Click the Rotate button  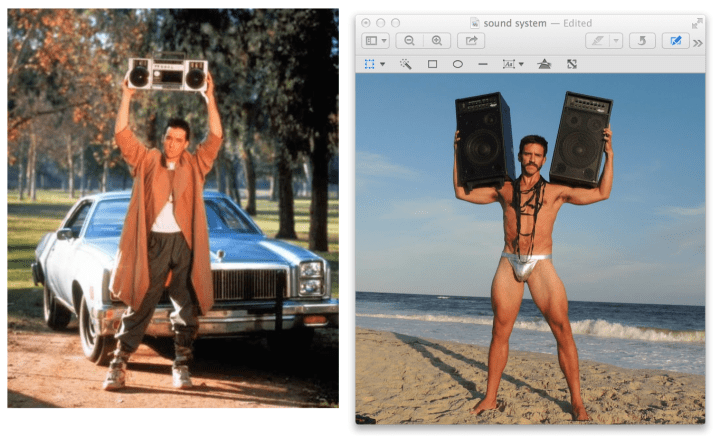tap(642, 41)
